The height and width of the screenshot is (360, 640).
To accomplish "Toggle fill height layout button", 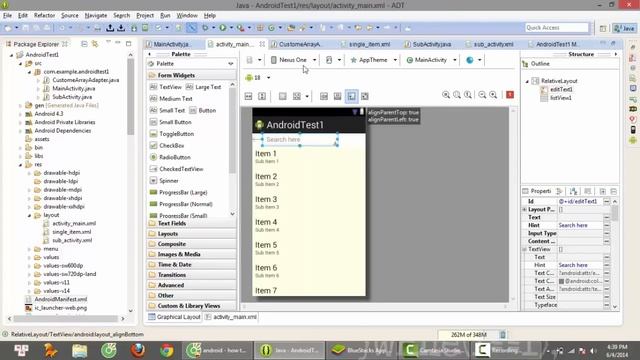I will click(262, 96).
